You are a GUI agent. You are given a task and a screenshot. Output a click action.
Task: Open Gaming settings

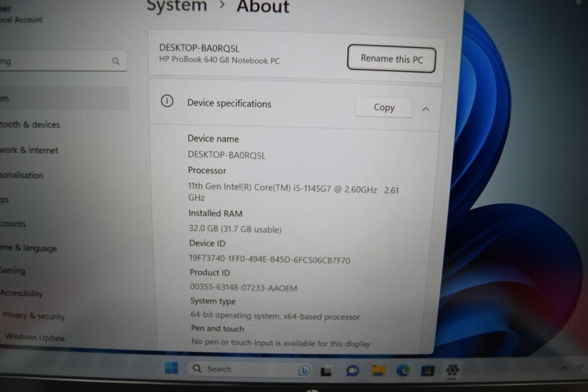tap(13, 270)
